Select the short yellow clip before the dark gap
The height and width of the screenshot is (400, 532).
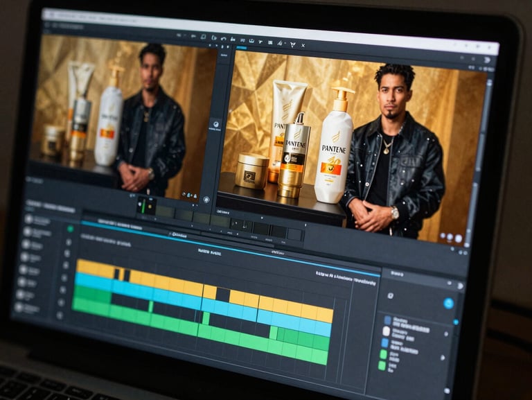click(210, 292)
